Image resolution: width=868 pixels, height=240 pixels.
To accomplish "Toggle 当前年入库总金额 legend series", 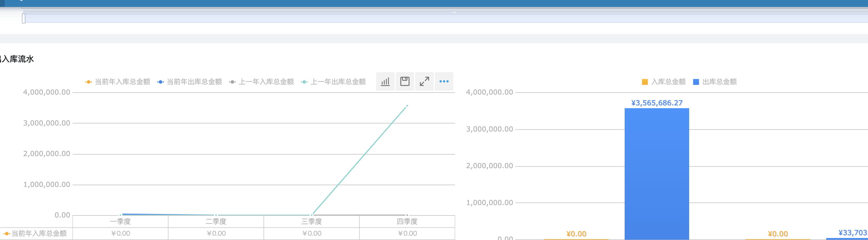I will coord(117,82).
